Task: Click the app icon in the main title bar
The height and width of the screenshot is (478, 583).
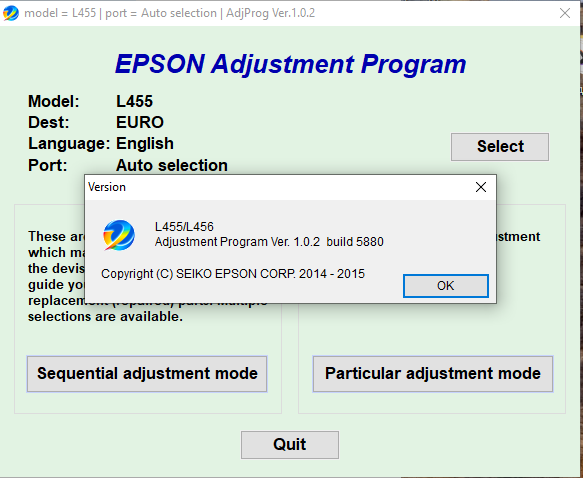Action: (10, 13)
